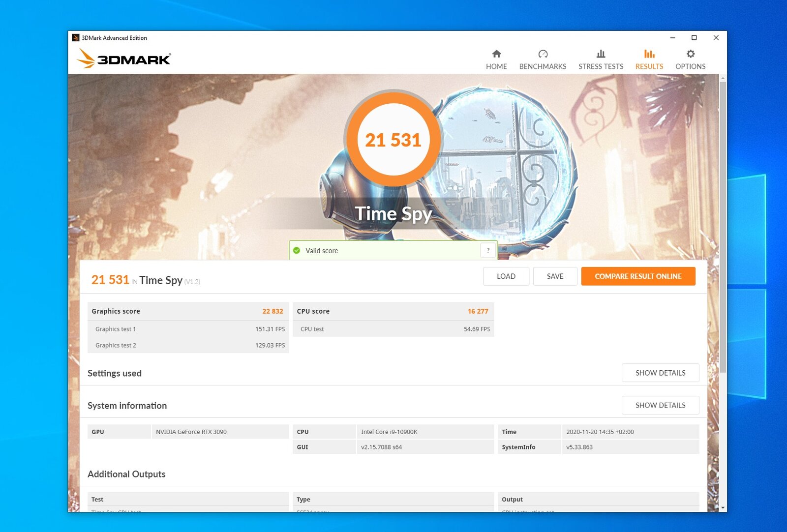787x532 pixels.
Task: Click the scrollbar down arrow
Action: 723,508
